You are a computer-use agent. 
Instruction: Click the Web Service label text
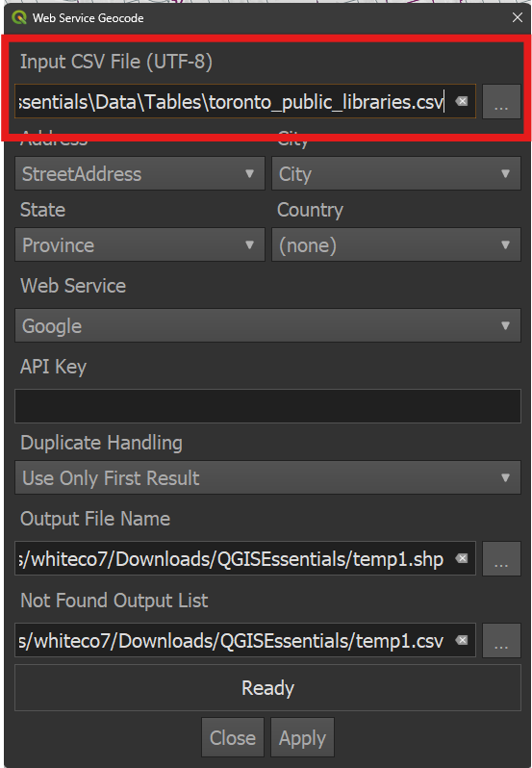(x=73, y=286)
